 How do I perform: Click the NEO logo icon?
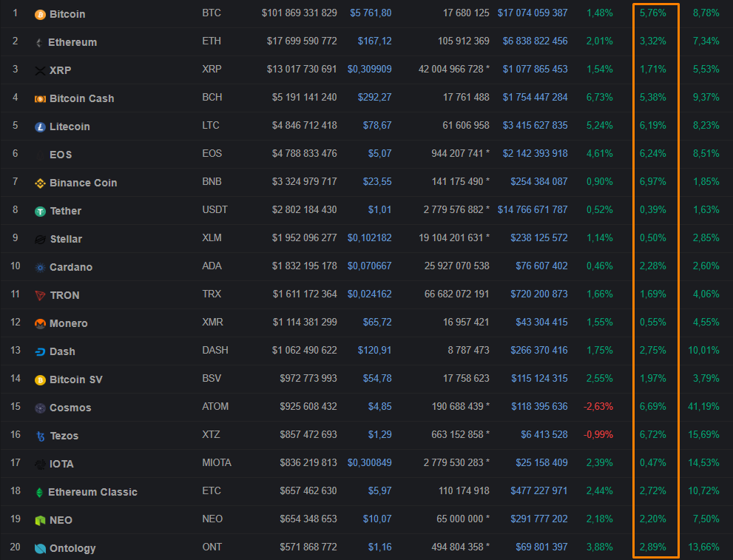coord(40,521)
